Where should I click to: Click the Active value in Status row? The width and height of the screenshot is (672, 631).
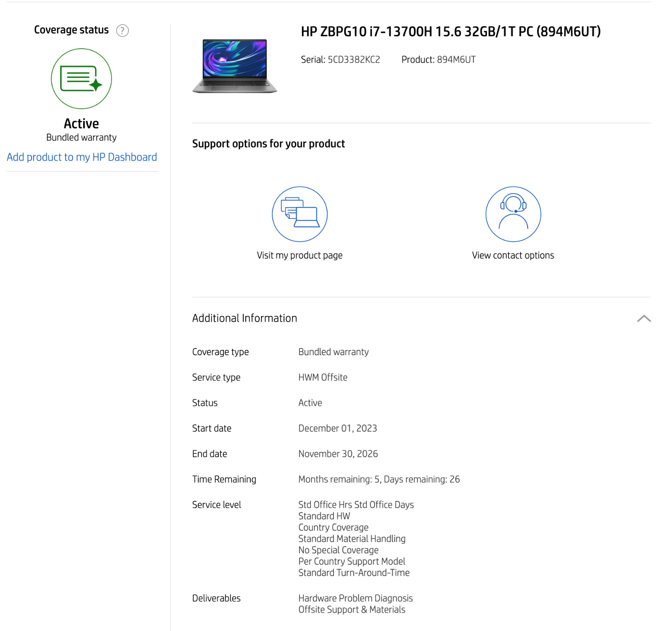[x=310, y=403]
